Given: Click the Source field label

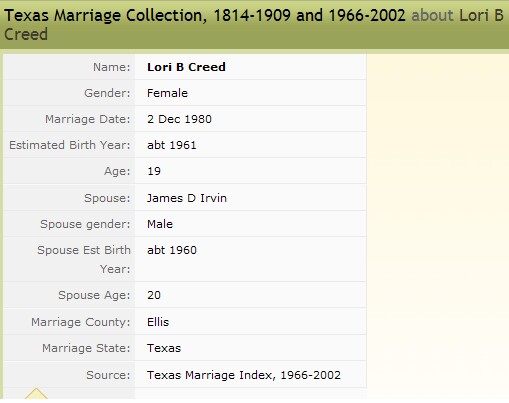Looking at the screenshot, I should 108,375.
